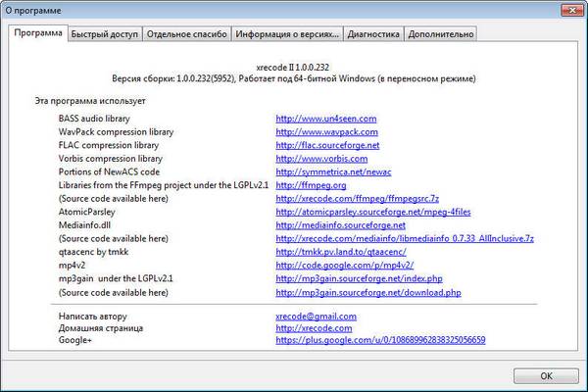Switch to the Программа tab
Viewport: 588px width, 392px height.
(38, 33)
